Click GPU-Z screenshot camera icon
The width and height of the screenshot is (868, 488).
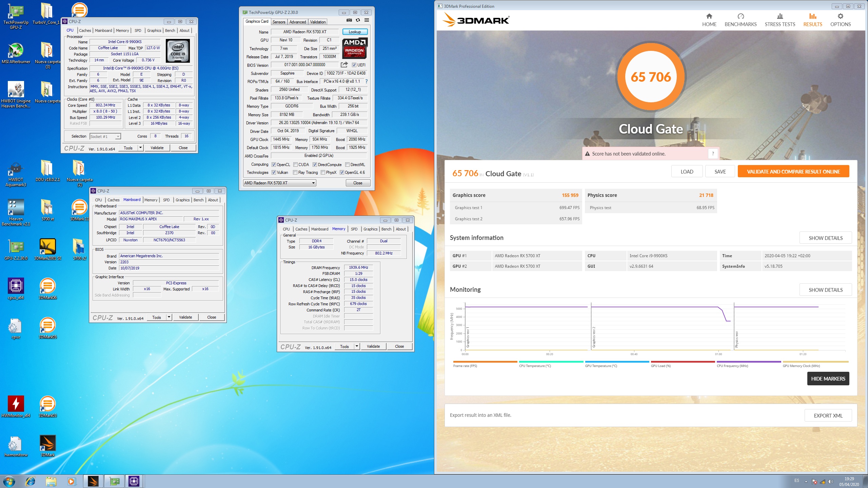pyautogui.click(x=349, y=20)
